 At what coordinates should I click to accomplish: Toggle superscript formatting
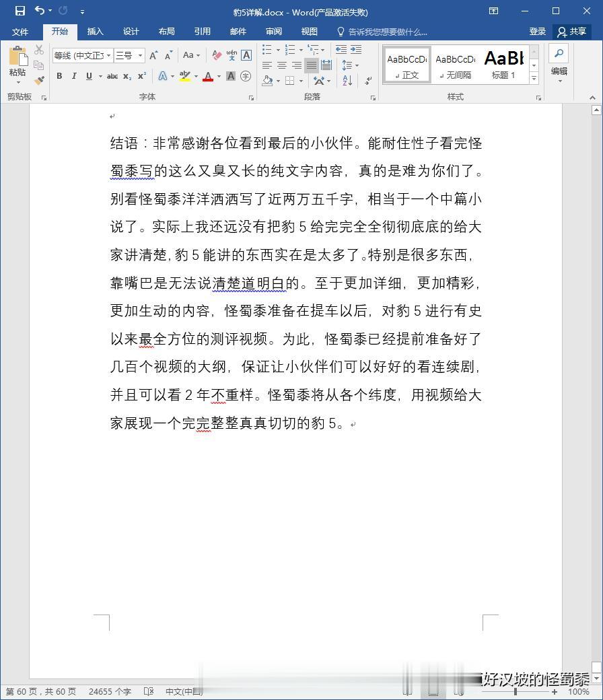coord(141,76)
